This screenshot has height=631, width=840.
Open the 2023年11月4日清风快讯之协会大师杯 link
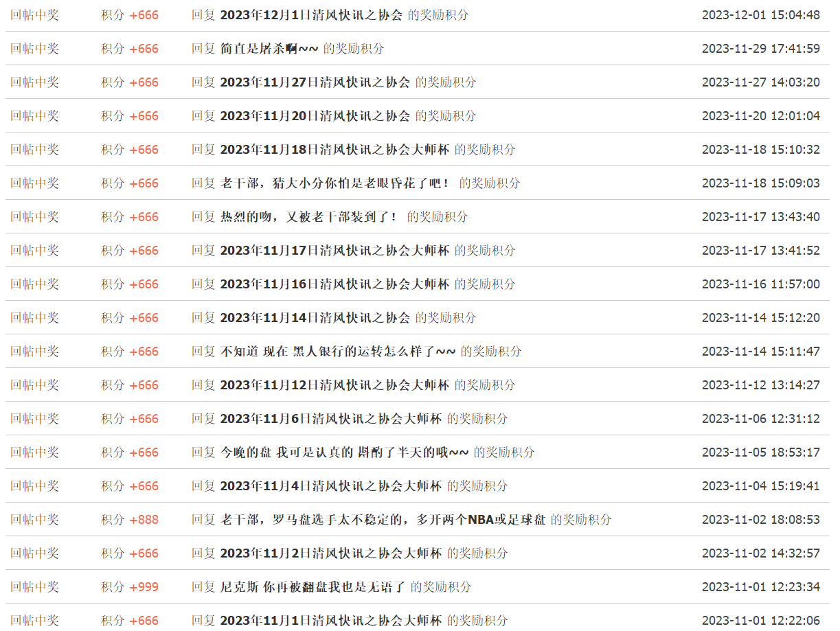[330, 486]
